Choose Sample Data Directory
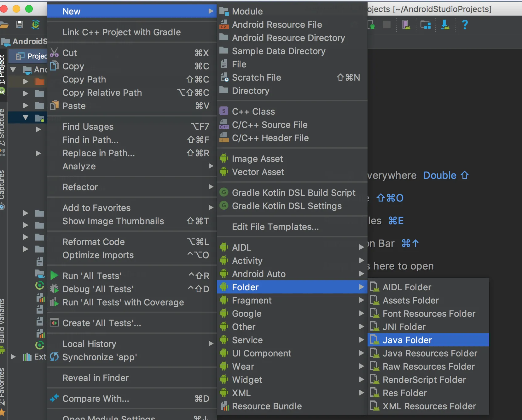Viewport: 522px width, 420px height. (292, 51)
